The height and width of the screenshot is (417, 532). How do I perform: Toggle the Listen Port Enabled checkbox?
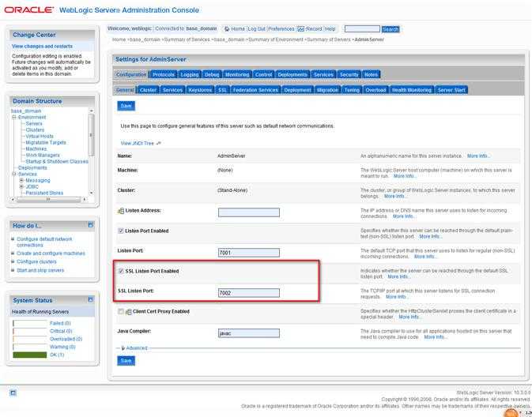click(x=121, y=231)
